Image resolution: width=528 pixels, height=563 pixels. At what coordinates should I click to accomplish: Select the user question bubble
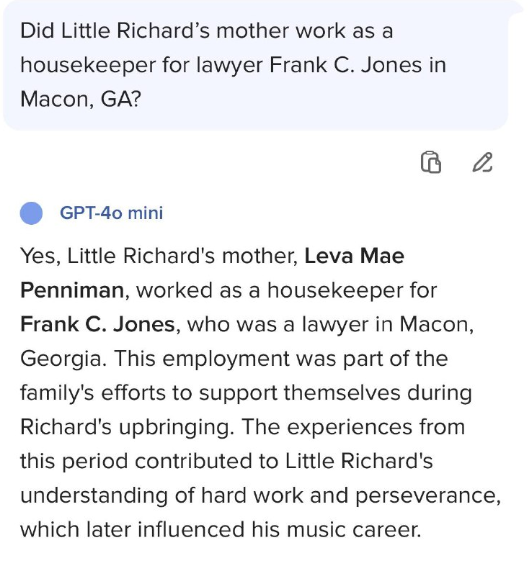[x=256, y=65]
